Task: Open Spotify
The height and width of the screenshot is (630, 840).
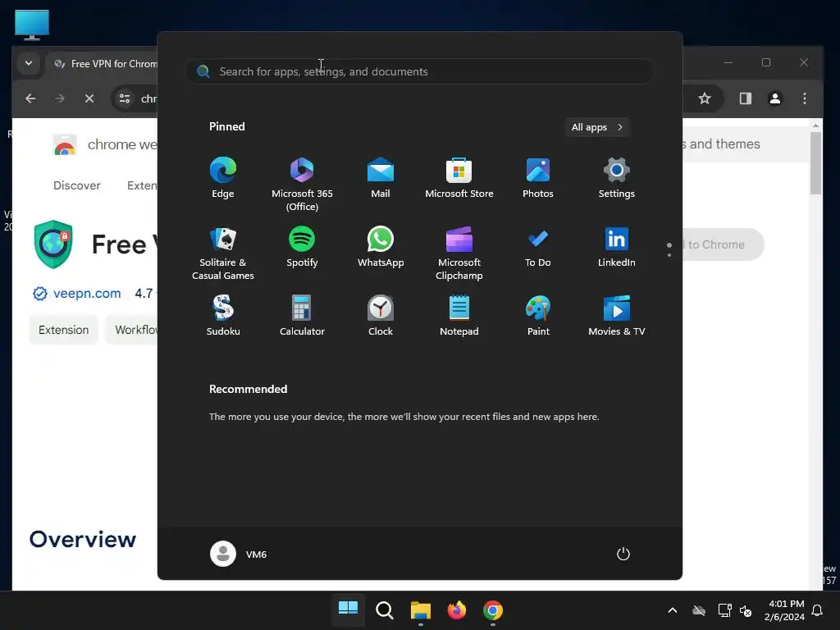Action: point(302,247)
